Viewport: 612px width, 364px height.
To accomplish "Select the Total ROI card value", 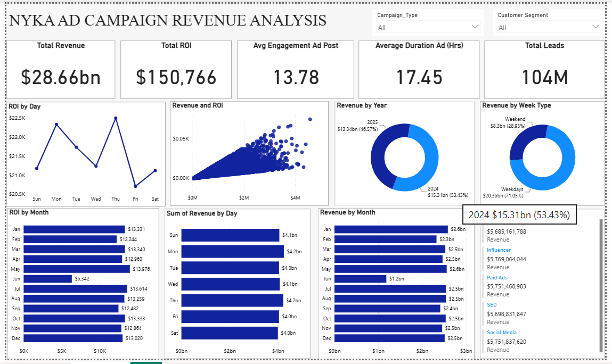I will 176,77.
